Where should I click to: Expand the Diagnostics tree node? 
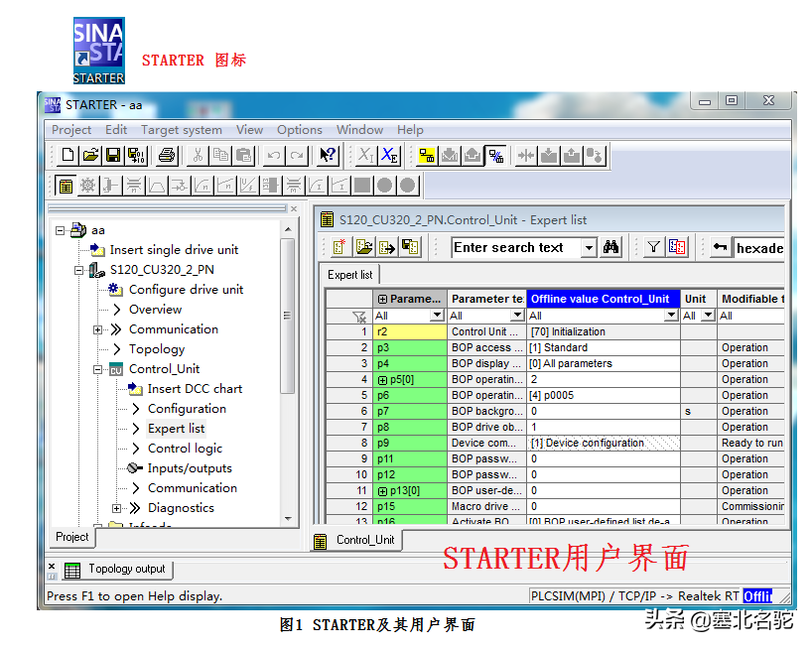click(117, 508)
